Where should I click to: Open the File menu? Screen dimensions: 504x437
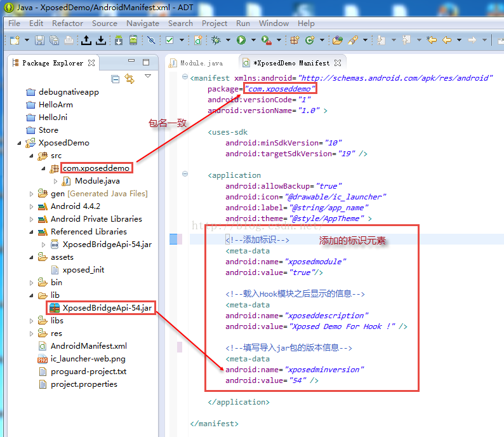click(x=14, y=24)
